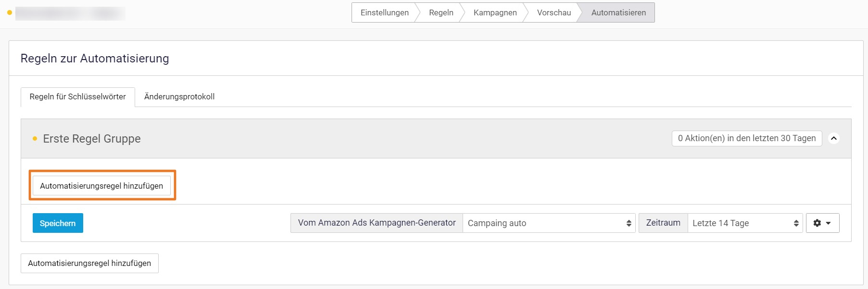The width and height of the screenshot is (868, 289).
Task: Click the yellow dot beside the account name
Action: (x=10, y=12)
